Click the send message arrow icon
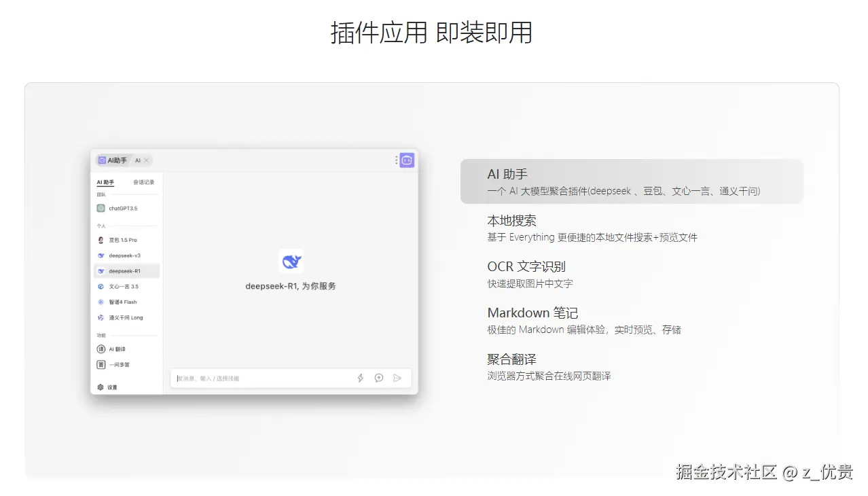Viewport: 868px width, 496px height. click(397, 378)
